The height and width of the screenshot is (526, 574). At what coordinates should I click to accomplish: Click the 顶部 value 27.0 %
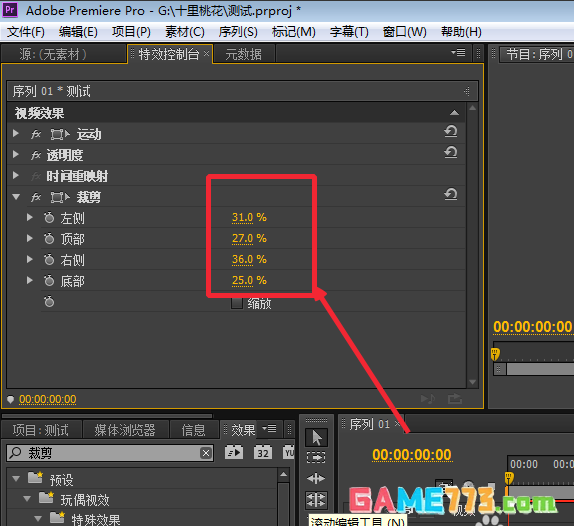(249, 238)
